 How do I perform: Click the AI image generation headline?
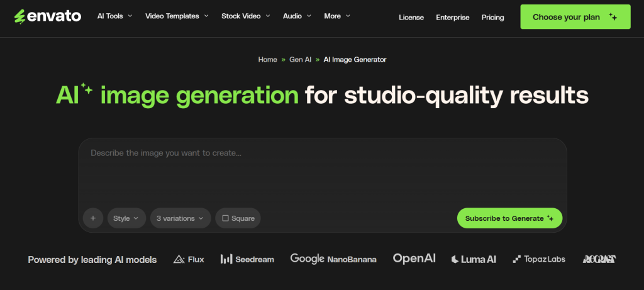point(322,95)
